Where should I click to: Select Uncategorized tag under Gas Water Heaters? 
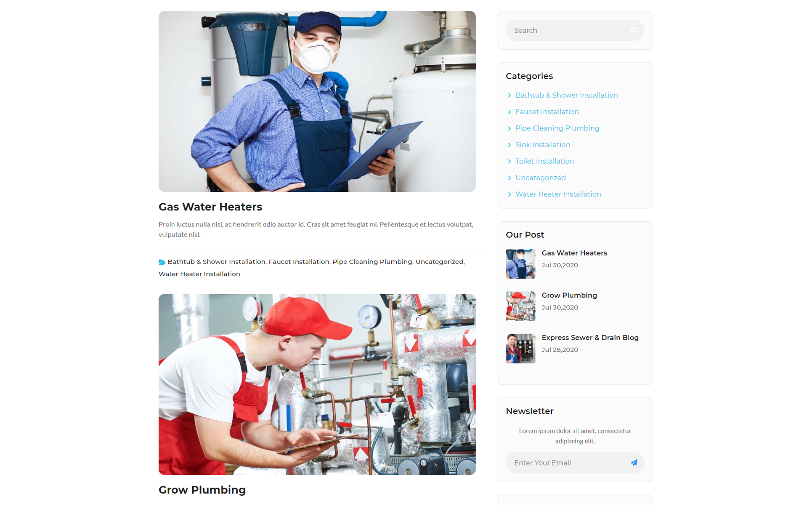click(439, 262)
